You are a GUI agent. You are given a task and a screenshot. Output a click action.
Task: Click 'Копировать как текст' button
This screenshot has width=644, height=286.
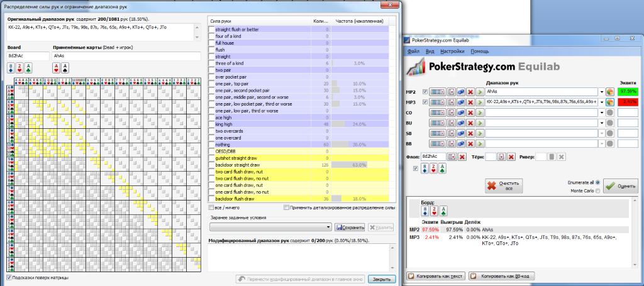436,276
